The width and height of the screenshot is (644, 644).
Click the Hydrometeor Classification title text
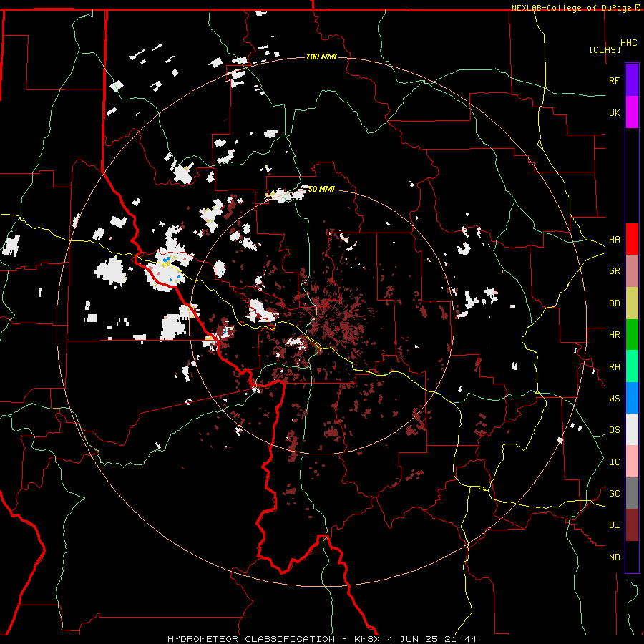click(x=251, y=639)
